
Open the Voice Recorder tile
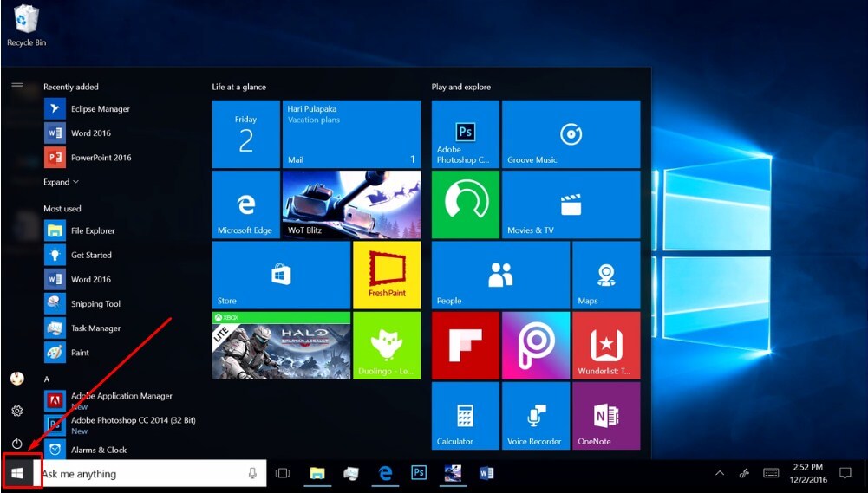click(x=536, y=416)
